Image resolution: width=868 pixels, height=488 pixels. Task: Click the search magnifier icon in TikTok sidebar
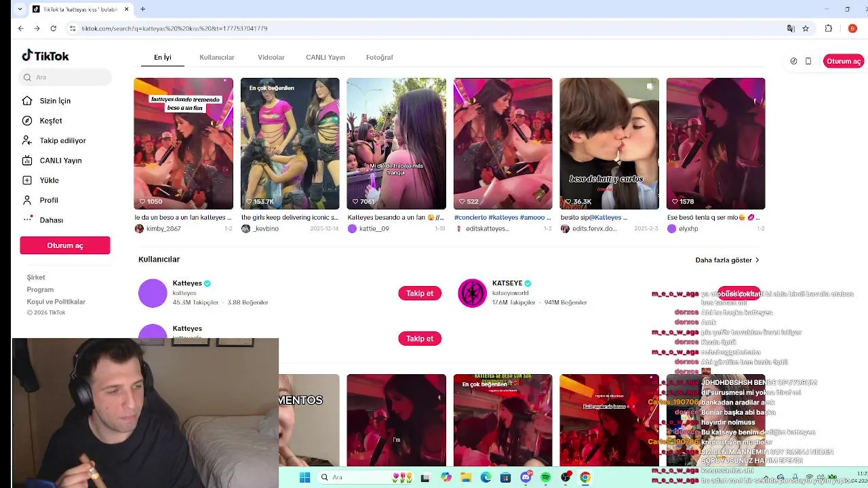(x=28, y=77)
